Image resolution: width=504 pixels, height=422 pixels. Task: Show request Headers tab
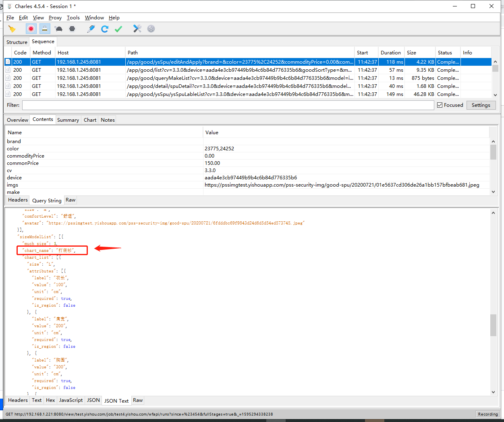tap(18, 200)
